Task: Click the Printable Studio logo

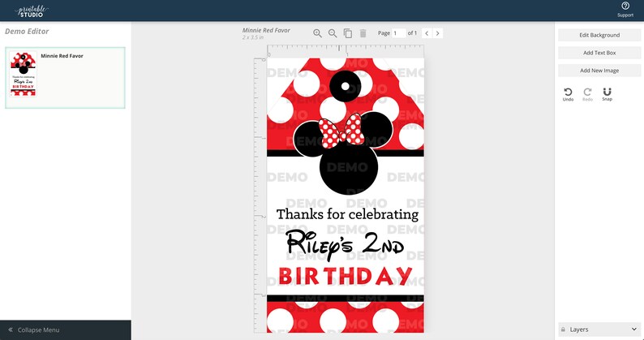Action: point(31,11)
